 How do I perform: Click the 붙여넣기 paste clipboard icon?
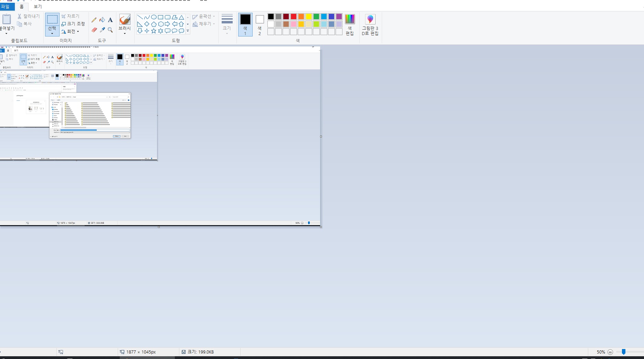click(x=7, y=19)
